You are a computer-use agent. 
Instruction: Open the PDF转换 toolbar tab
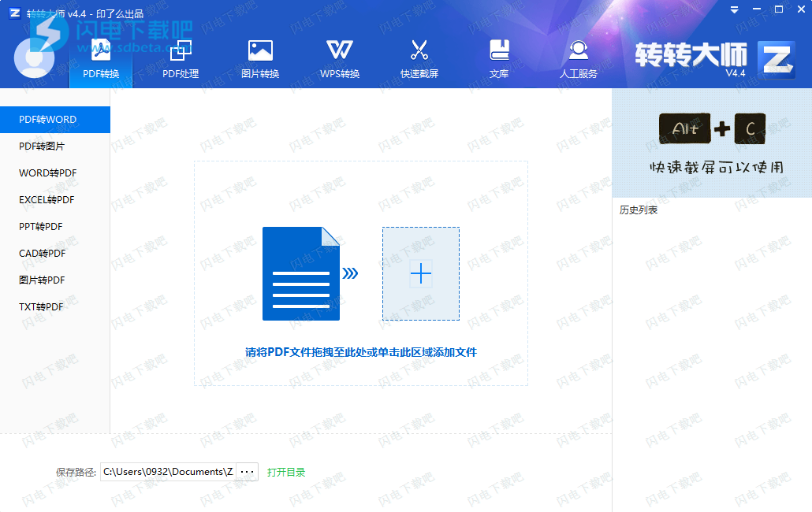[x=101, y=58]
